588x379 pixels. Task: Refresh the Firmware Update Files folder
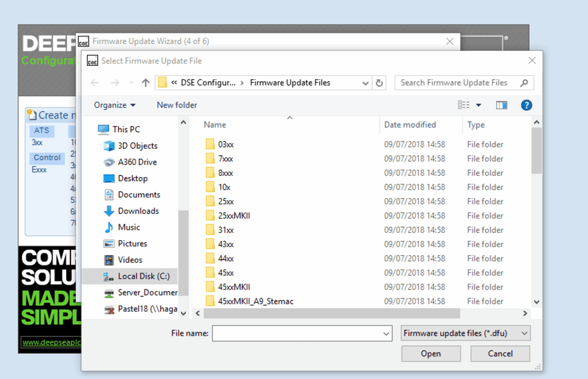point(379,83)
